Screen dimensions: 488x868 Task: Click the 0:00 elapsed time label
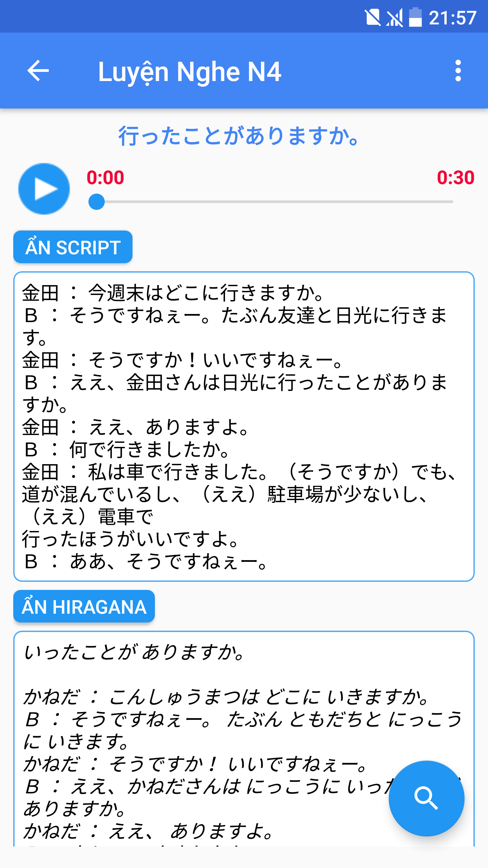(x=105, y=178)
